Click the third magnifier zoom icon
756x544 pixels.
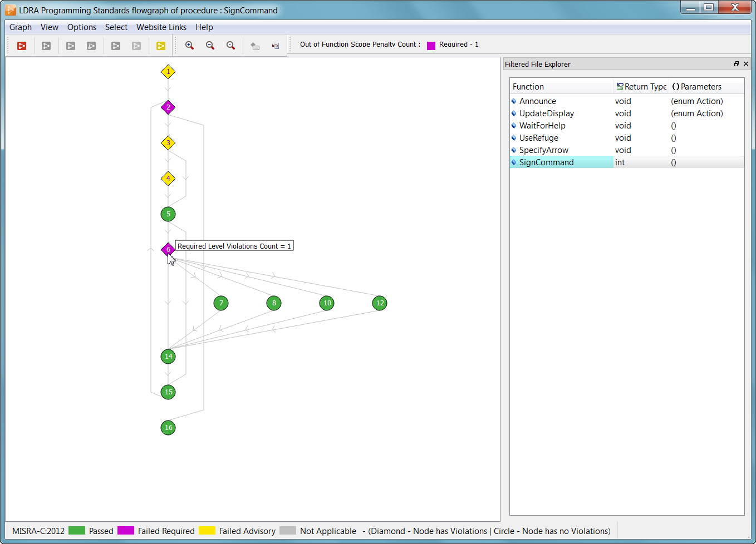tap(230, 46)
